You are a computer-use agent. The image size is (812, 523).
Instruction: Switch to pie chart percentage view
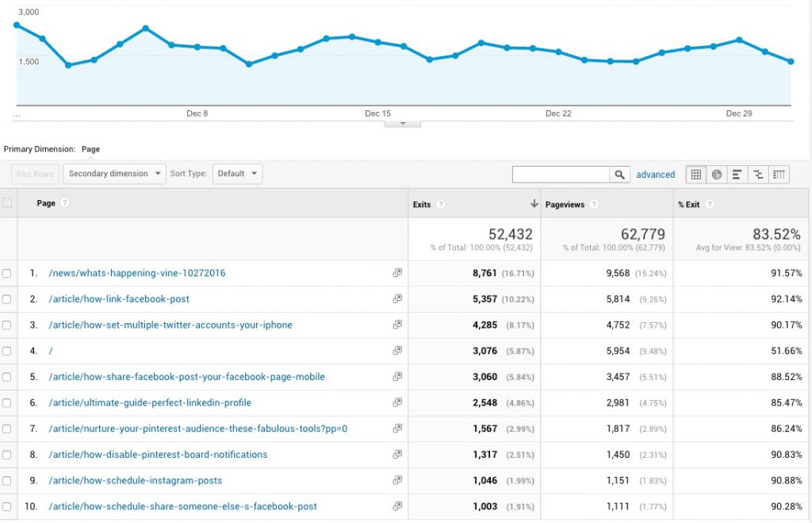point(717,175)
